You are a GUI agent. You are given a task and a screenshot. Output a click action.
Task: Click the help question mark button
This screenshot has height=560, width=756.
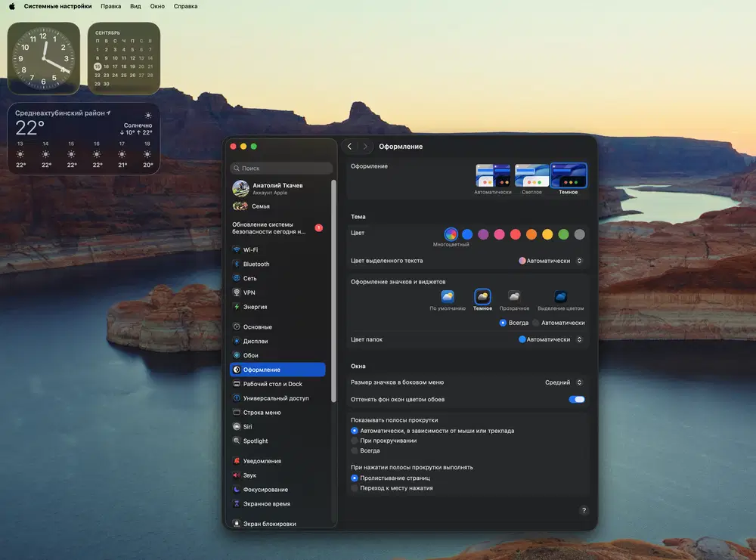pyautogui.click(x=584, y=510)
